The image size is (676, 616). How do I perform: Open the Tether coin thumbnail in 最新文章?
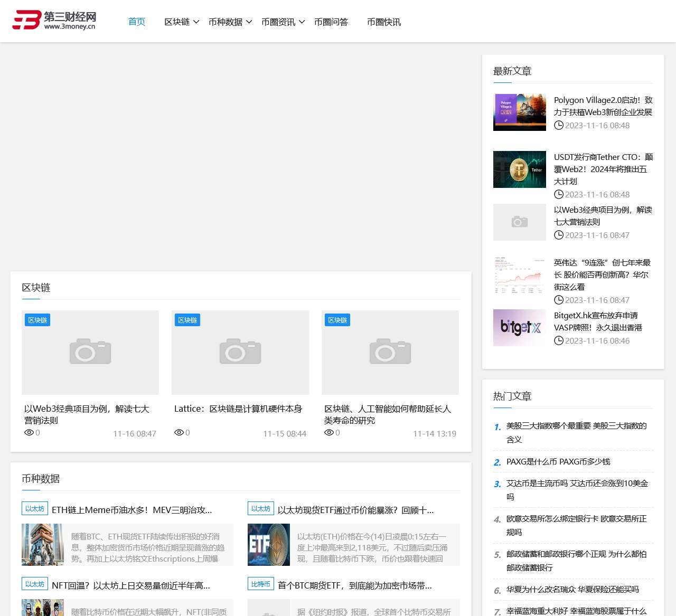coord(520,169)
